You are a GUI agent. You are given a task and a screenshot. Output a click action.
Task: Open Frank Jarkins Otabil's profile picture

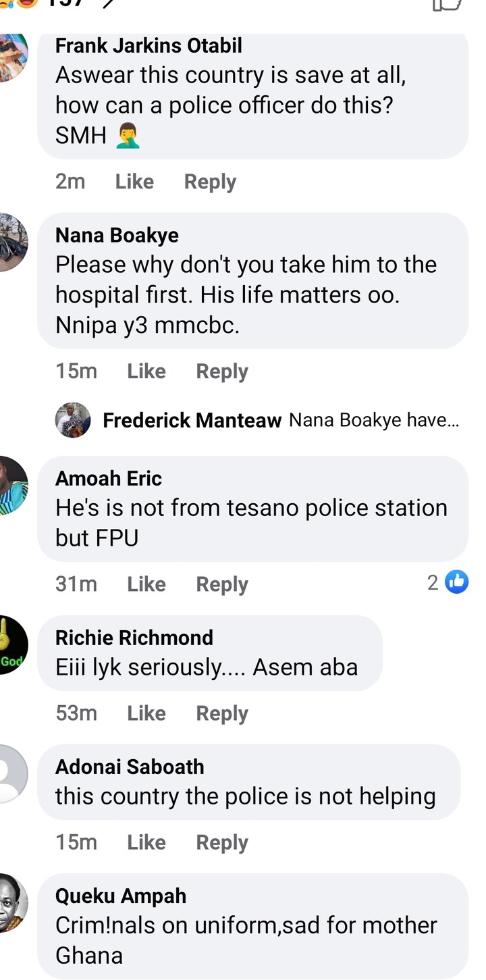pos(12,57)
